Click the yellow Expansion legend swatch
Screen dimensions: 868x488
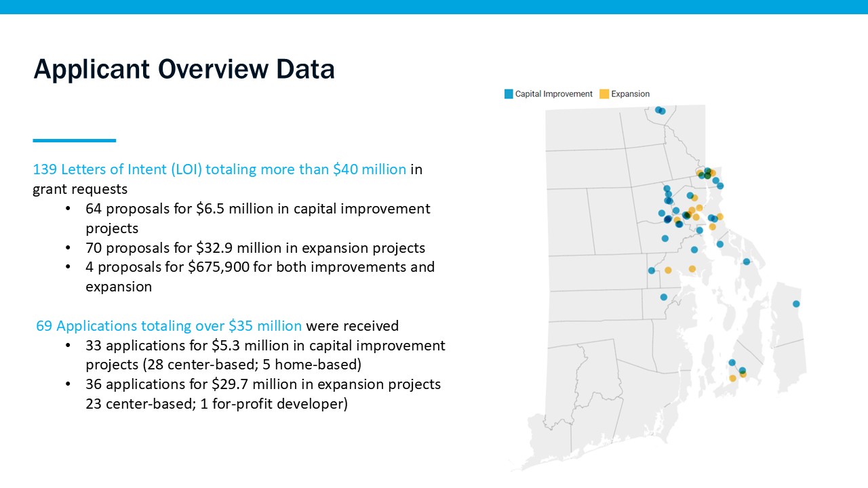[604, 94]
